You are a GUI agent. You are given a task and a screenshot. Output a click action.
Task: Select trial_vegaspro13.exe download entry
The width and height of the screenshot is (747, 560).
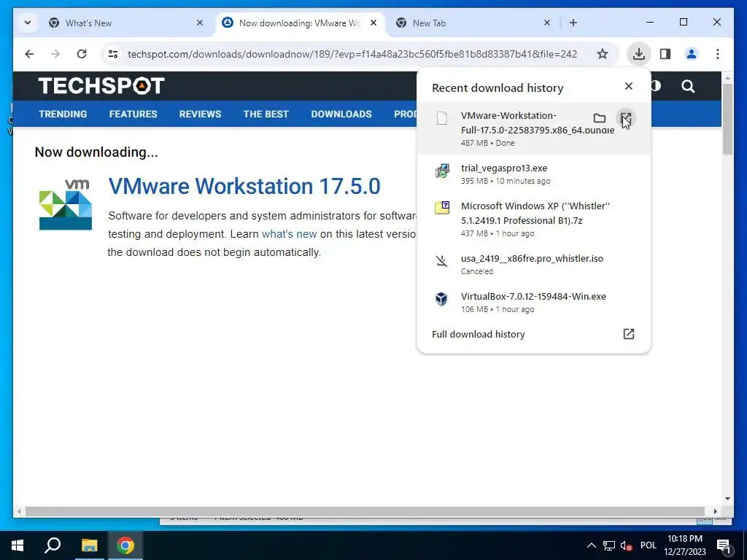[533, 174]
